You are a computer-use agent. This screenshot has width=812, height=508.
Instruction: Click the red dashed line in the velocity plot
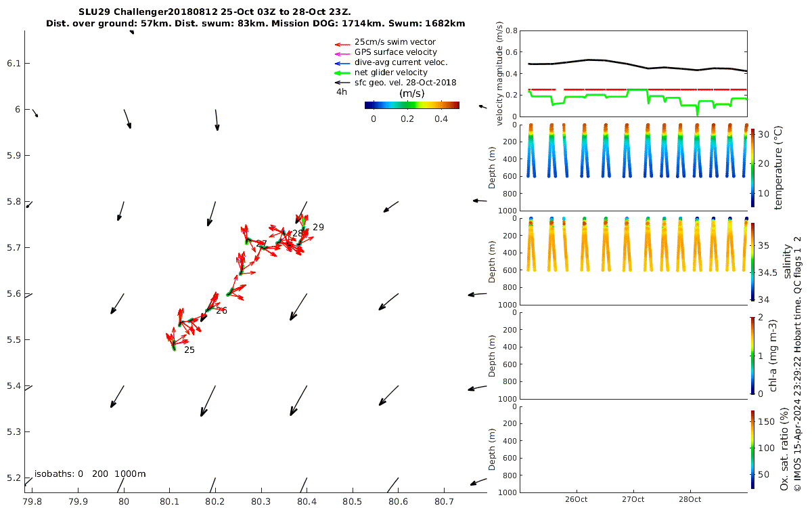click(x=637, y=89)
